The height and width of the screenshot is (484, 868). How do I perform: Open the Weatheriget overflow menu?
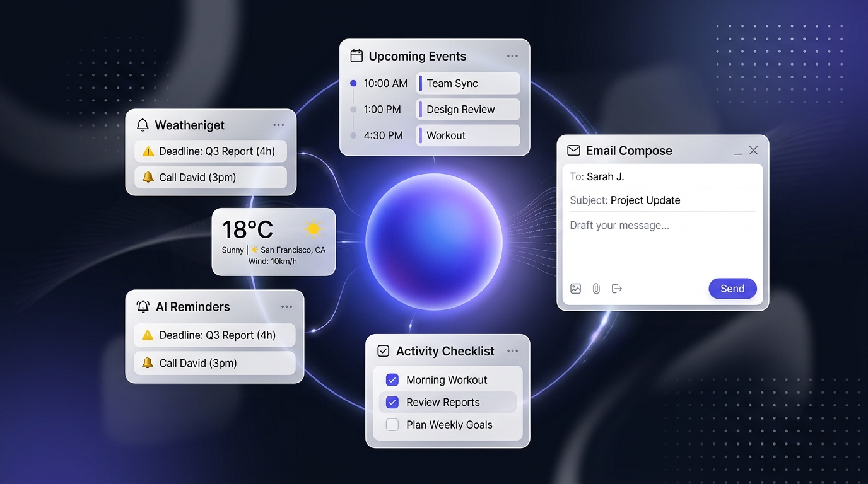coord(279,124)
